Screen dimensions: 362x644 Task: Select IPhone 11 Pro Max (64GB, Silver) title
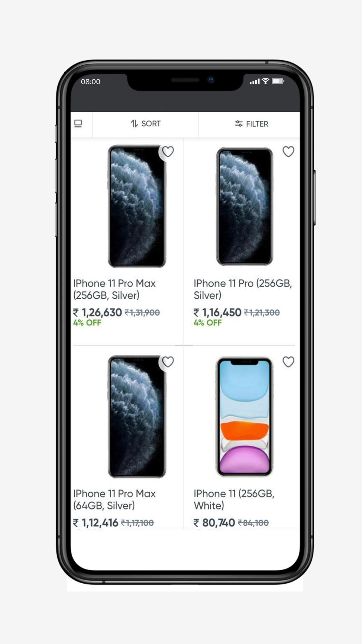coord(114,500)
